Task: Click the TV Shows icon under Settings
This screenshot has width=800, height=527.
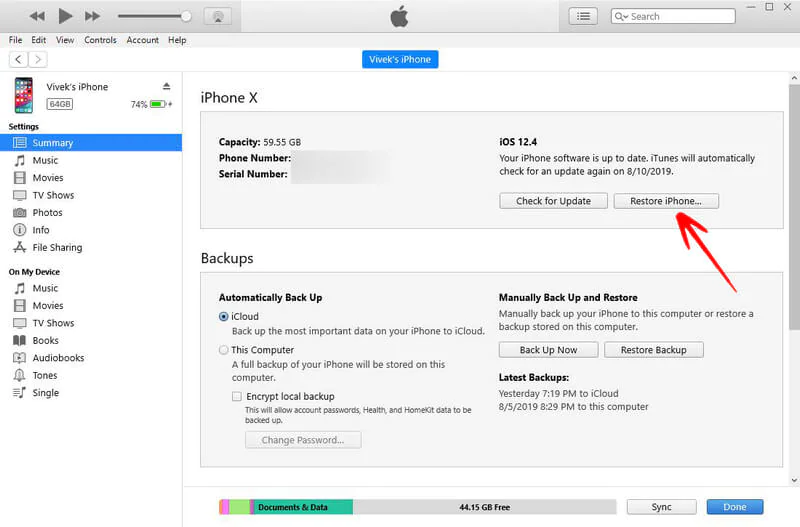Action: pos(19,195)
